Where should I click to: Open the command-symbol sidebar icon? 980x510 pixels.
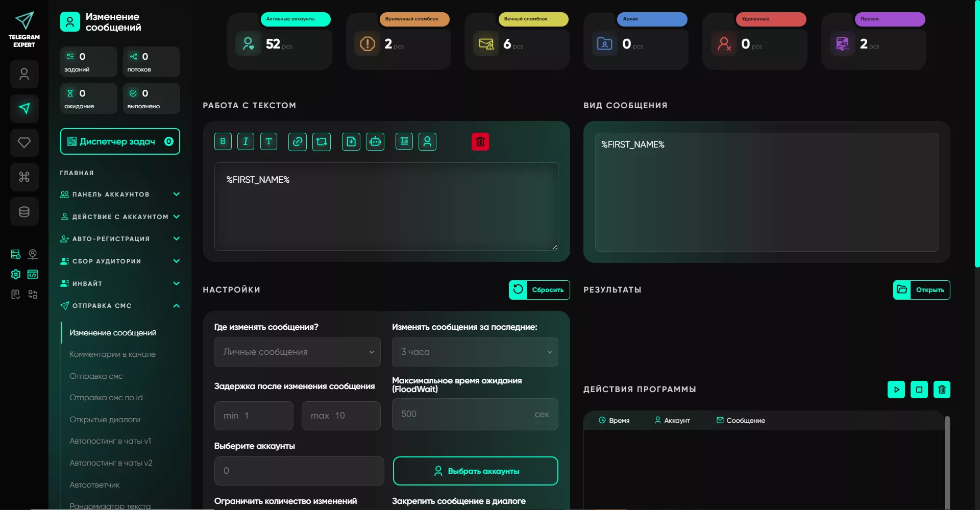(24, 177)
